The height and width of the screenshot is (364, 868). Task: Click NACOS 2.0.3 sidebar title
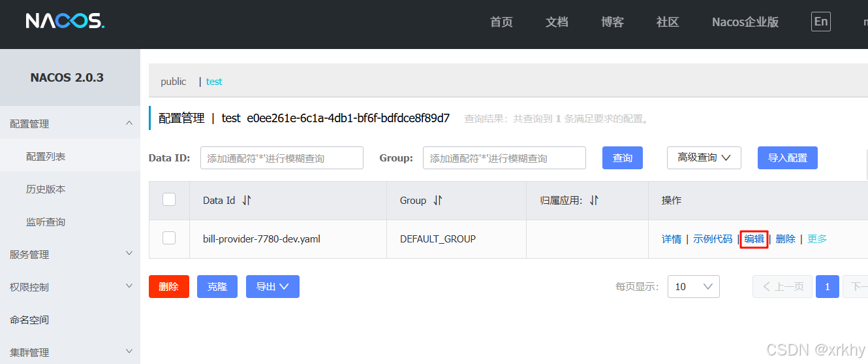point(67,77)
